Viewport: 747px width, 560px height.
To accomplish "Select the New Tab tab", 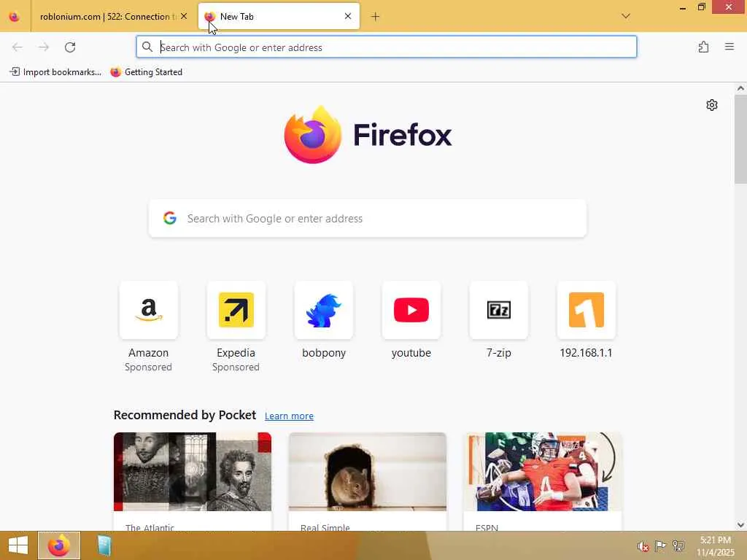I will click(x=279, y=17).
